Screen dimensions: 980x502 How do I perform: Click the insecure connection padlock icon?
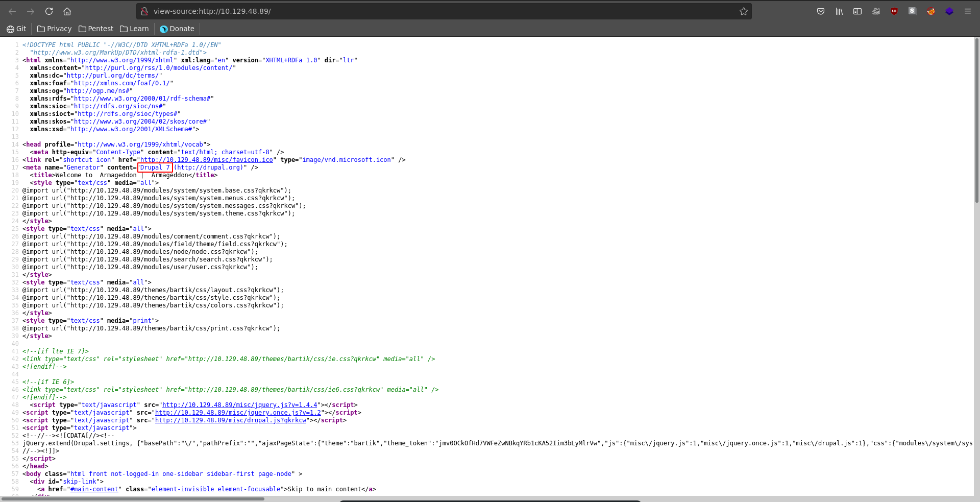coord(144,11)
